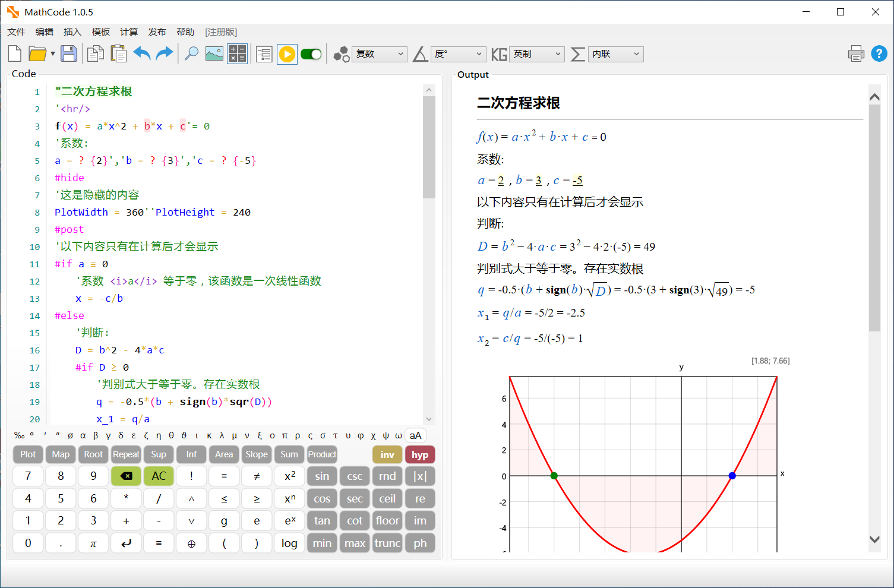
Task: Click the Plot function button
Action: pos(28,454)
